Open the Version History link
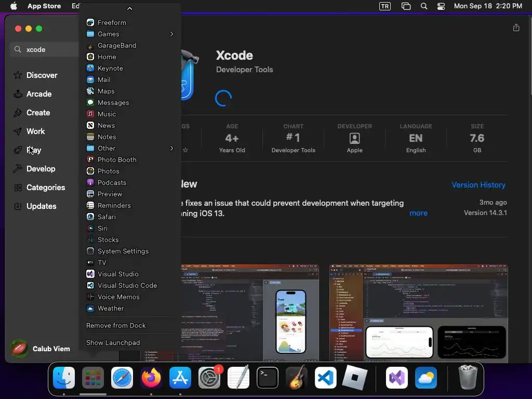The height and width of the screenshot is (399, 532). pyautogui.click(x=478, y=185)
